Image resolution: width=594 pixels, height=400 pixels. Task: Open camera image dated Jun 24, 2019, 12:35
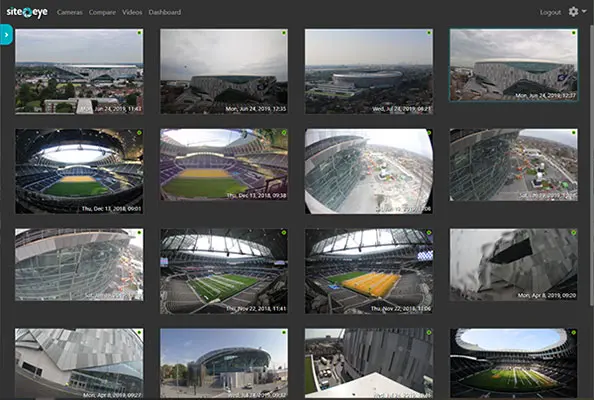coord(224,72)
